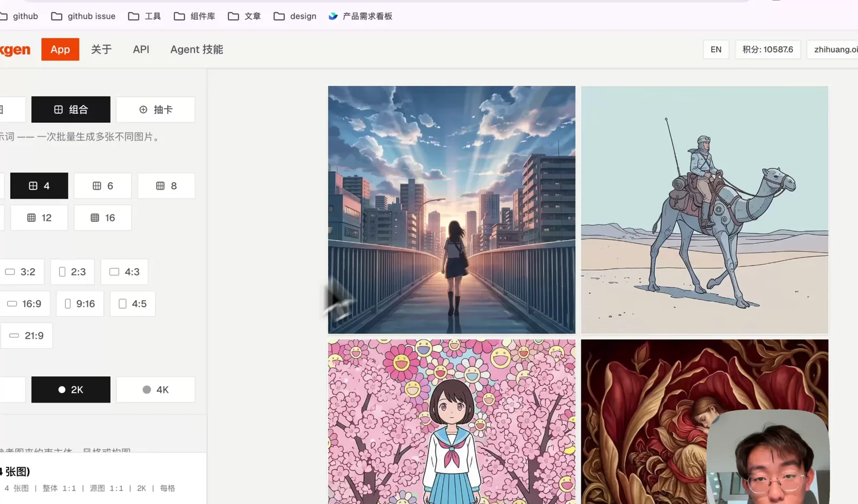Image resolution: width=858 pixels, height=504 pixels.
Task: Open the schoolgirl with pink flowers image
Action: pyautogui.click(x=452, y=421)
